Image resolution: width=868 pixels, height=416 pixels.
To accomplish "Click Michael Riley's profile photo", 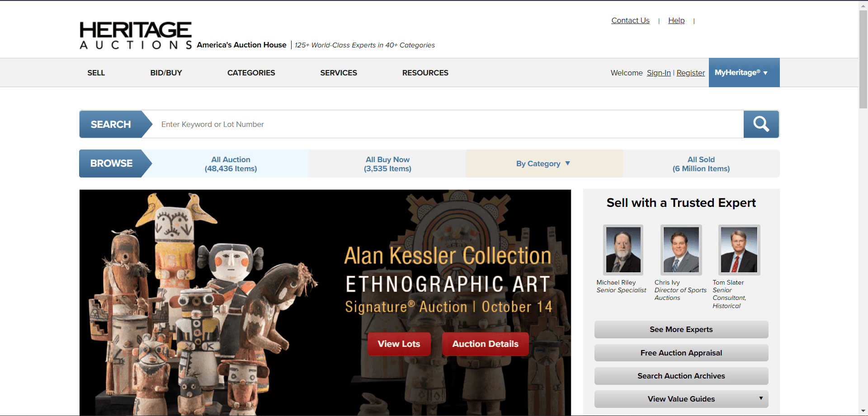I will pos(623,249).
